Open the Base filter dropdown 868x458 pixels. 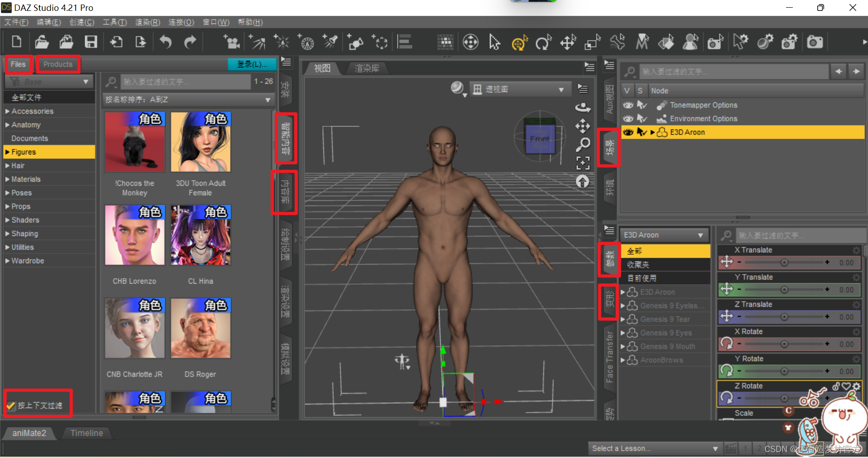[49, 82]
